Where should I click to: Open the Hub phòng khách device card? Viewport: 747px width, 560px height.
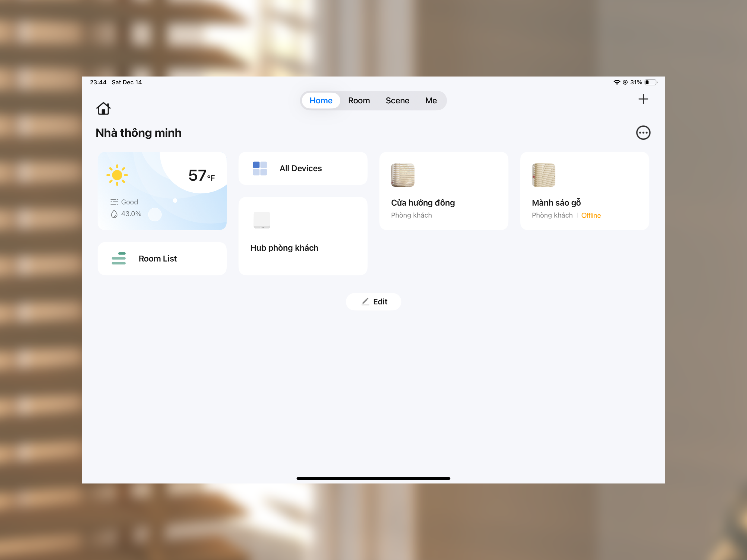click(x=303, y=236)
